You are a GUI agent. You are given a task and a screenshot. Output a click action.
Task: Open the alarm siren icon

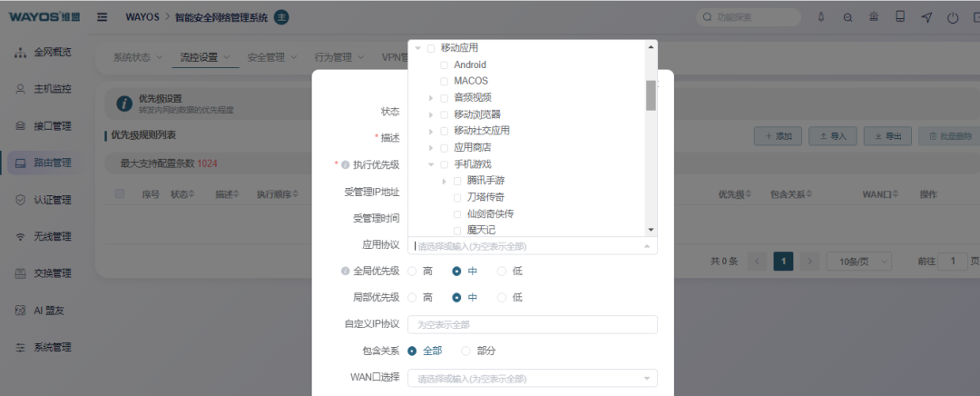click(874, 17)
